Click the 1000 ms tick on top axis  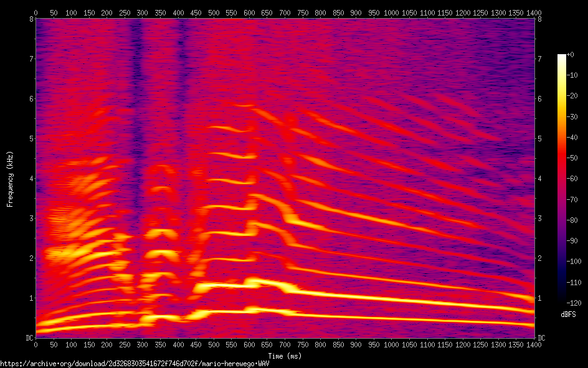pos(391,12)
